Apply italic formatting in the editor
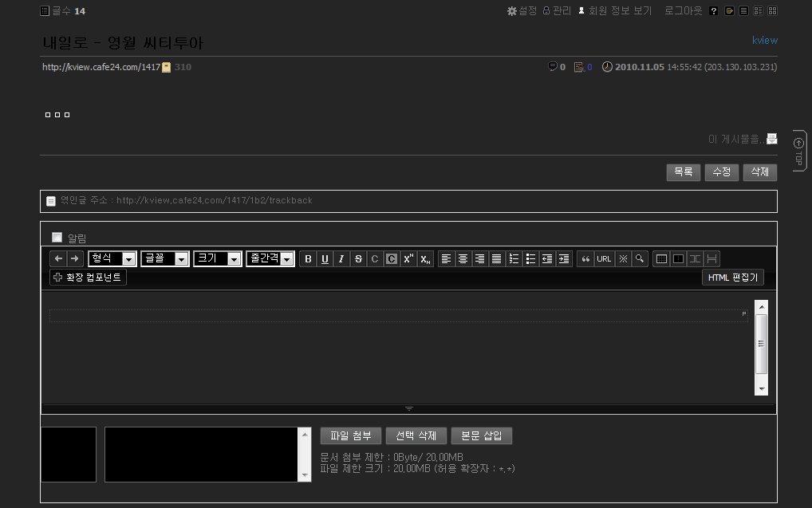Image resolution: width=812 pixels, height=508 pixels. [x=341, y=259]
